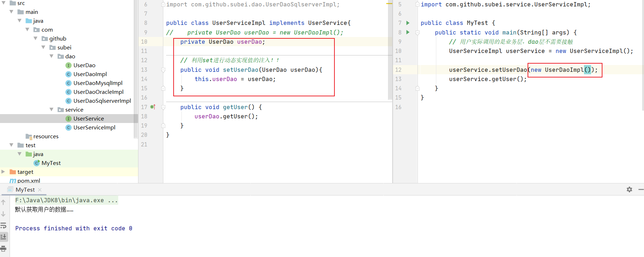Select UserServiceImpl class in project tree
The width and height of the screenshot is (644, 257).
94,127
